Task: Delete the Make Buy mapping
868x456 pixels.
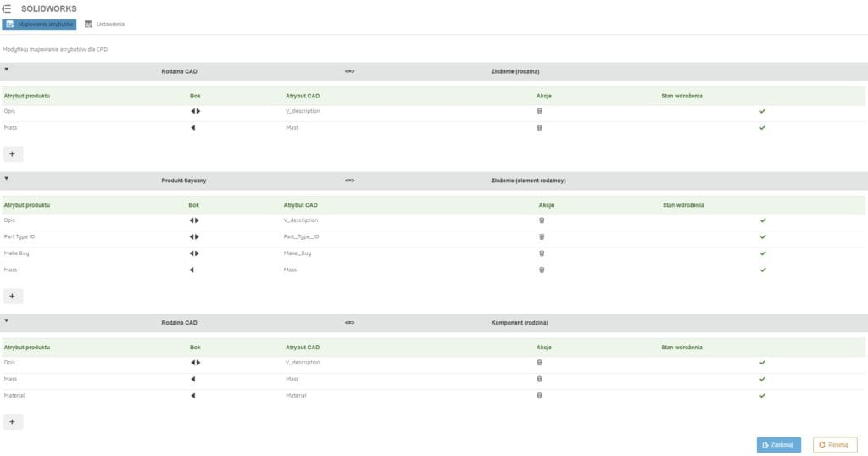Action: [x=542, y=253]
